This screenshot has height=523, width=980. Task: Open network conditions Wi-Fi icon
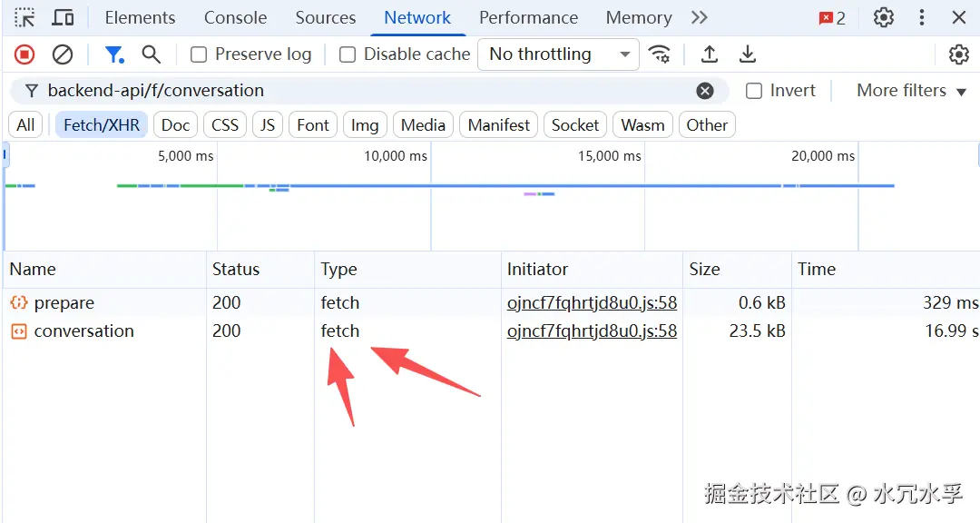coord(660,54)
